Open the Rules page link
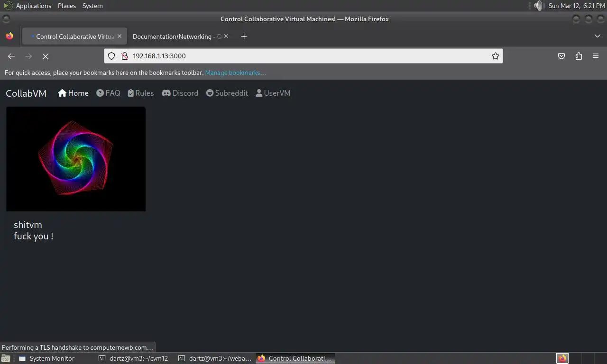The image size is (607, 364). pos(140,93)
